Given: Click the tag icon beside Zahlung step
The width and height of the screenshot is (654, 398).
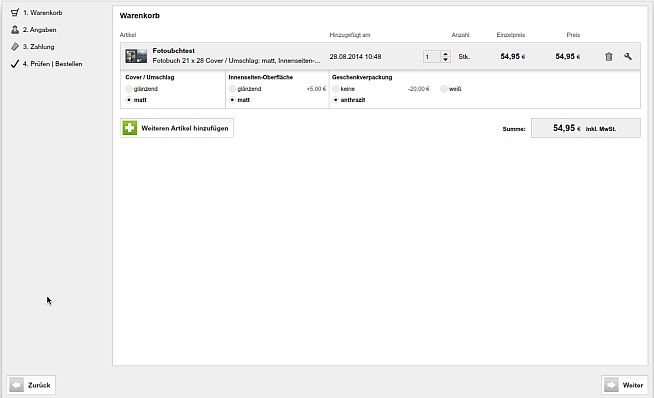Looking at the screenshot, I should 15,47.
